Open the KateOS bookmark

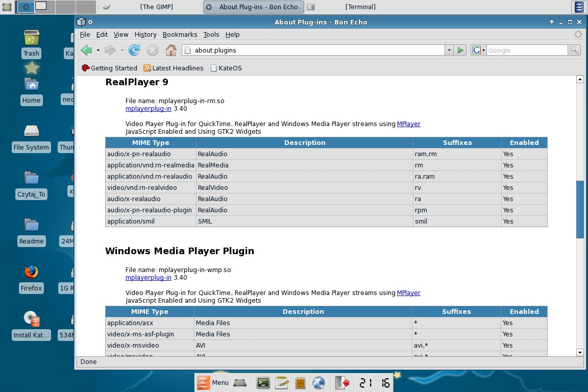226,68
